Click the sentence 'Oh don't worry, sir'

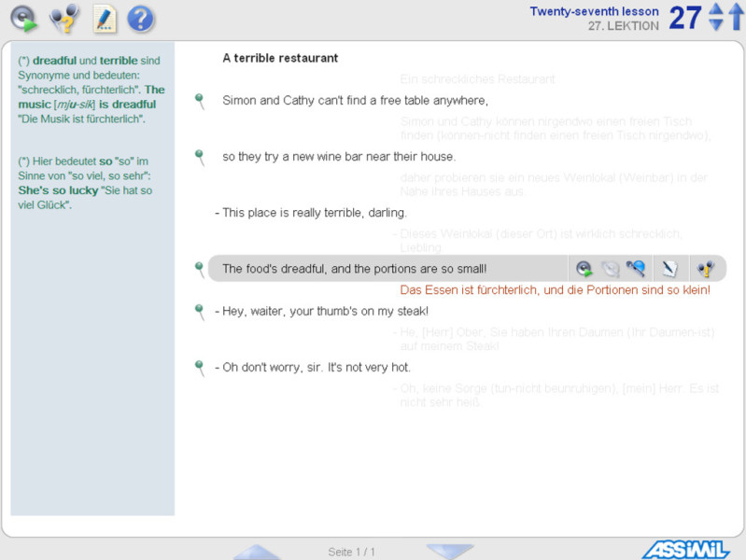pos(316,368)
